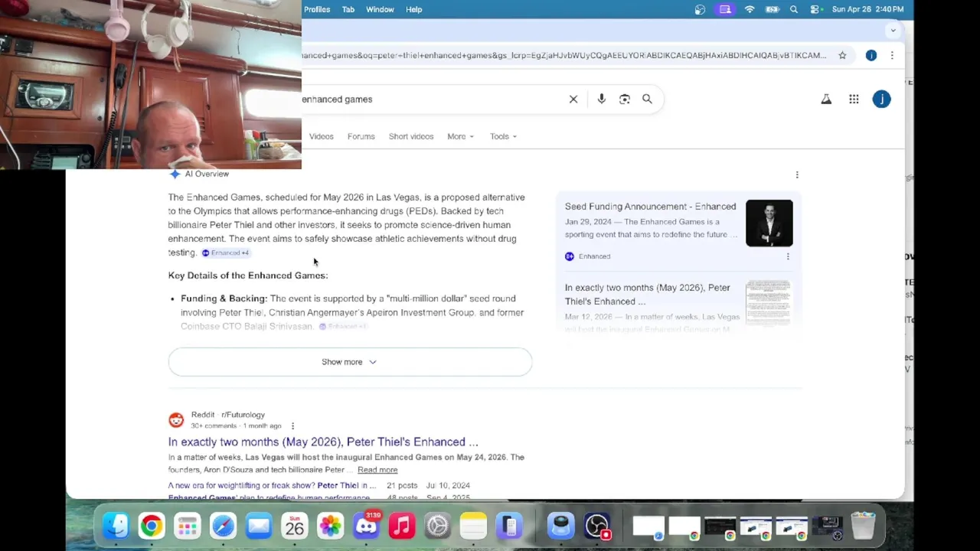Viewport: 980px width, 551px height.
Task: Open the Help menu
Action: pos(414,9)
